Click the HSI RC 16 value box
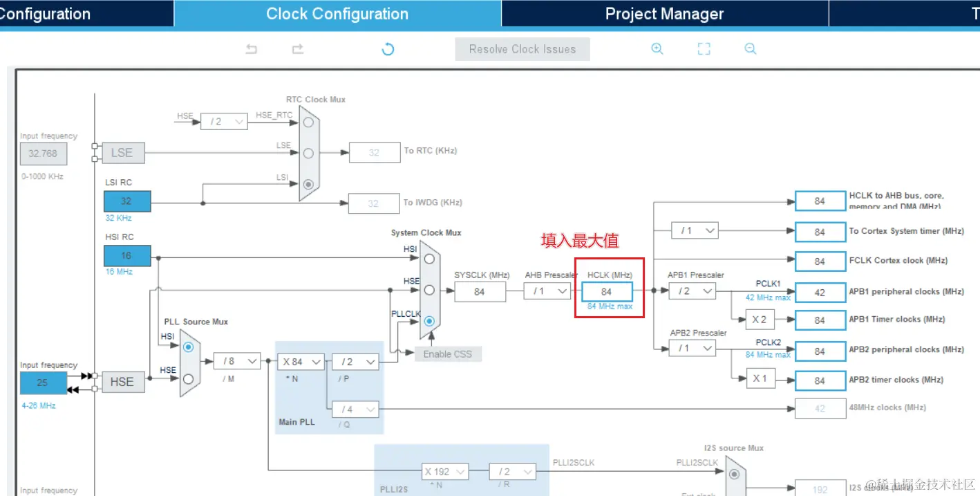Image resolution: width=980 pixels, height=496 pixels. 126,255
